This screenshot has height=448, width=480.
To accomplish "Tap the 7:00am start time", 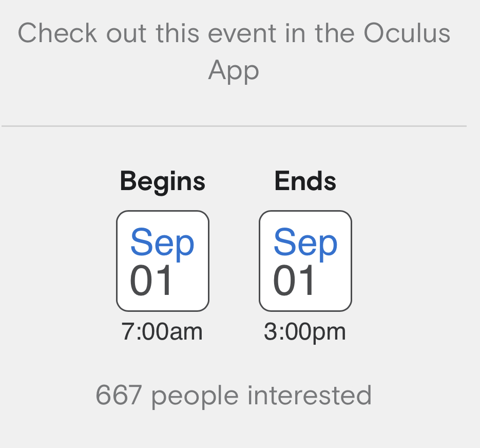I will (162, 332).
